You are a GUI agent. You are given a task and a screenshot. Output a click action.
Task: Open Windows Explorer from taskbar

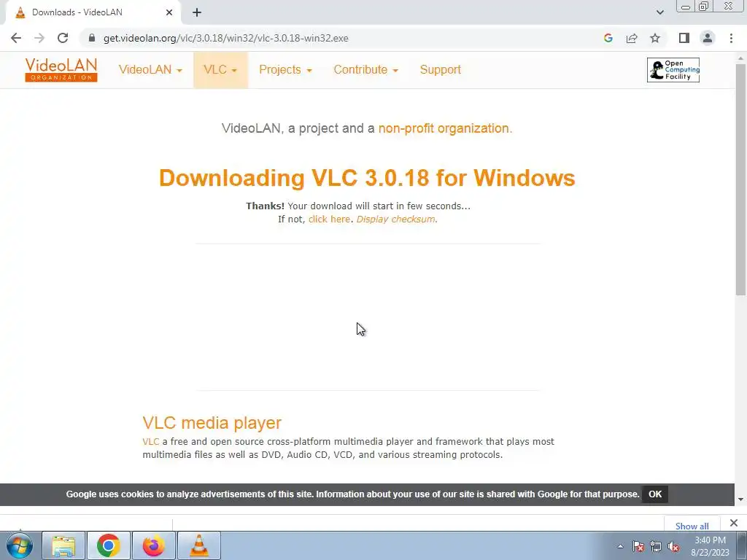pos(63,545)
